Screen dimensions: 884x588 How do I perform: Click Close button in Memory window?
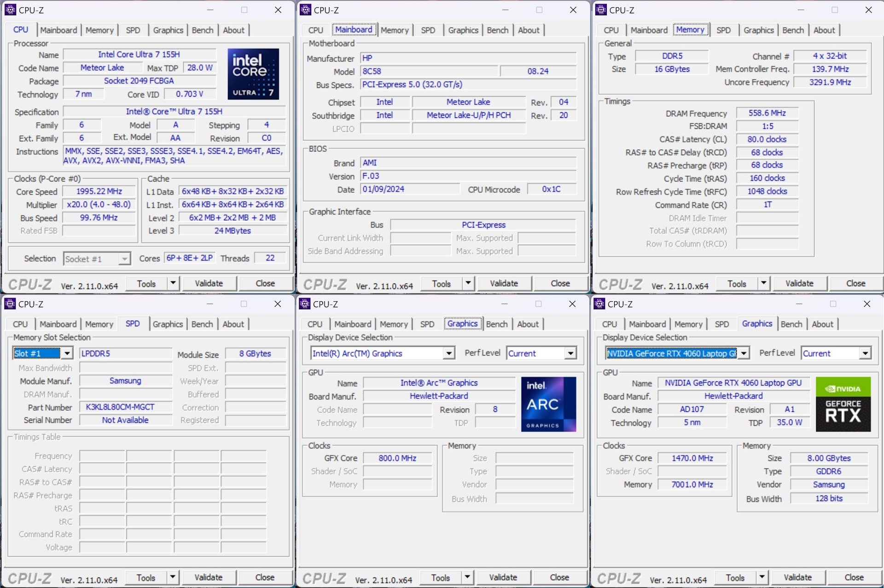pos(855,283)
